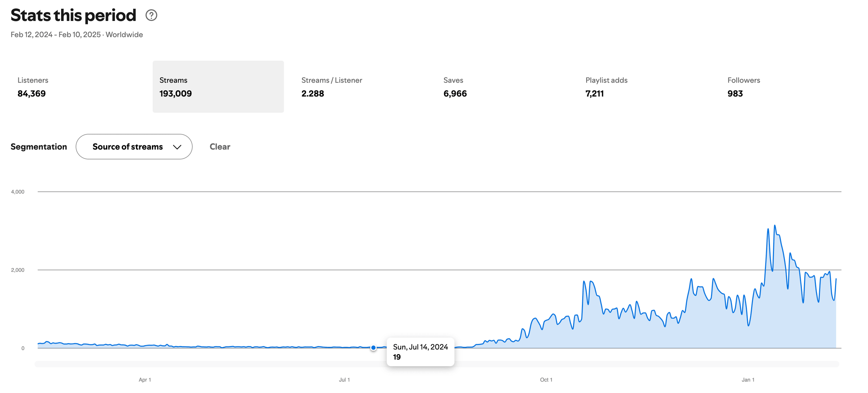This screenshot has width=868, height=393.
Task: Click the Jan 1 axis label
Action: click(x=748, y=380)
